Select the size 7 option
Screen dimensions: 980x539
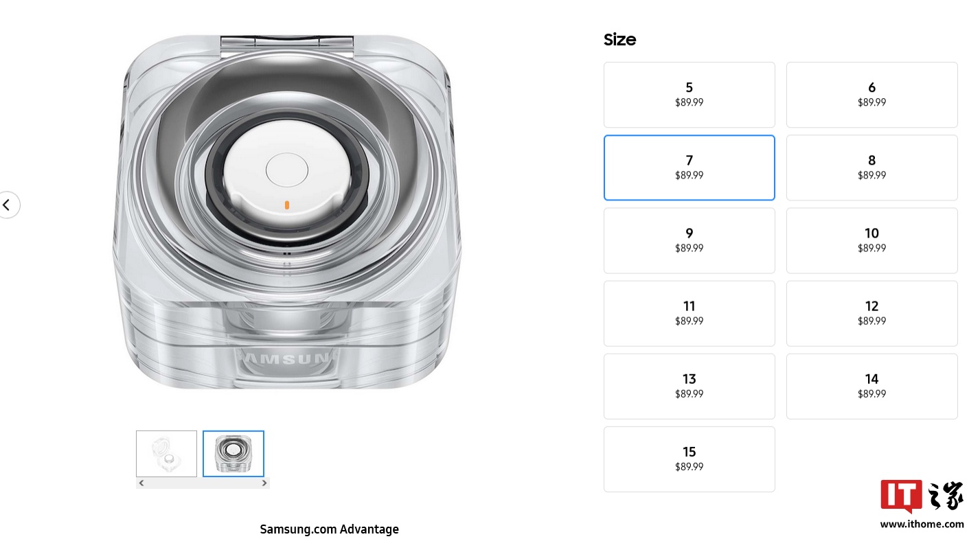coord(689,168)
